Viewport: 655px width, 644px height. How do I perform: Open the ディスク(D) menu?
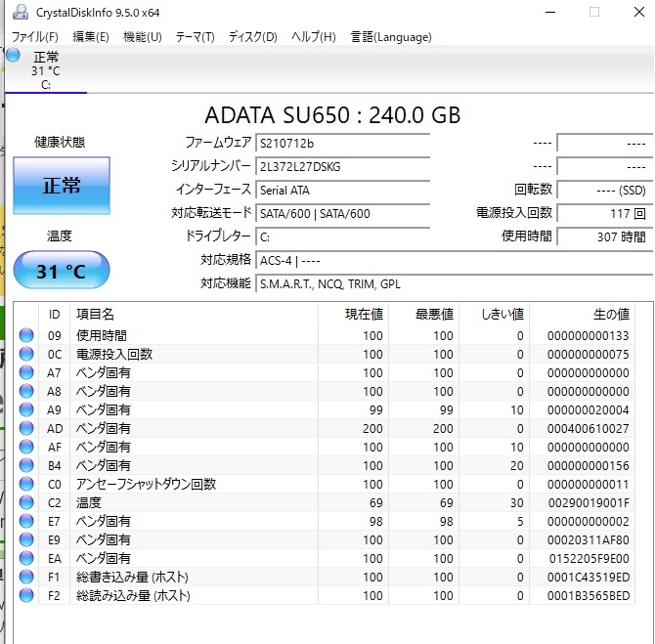coord(253,37)
